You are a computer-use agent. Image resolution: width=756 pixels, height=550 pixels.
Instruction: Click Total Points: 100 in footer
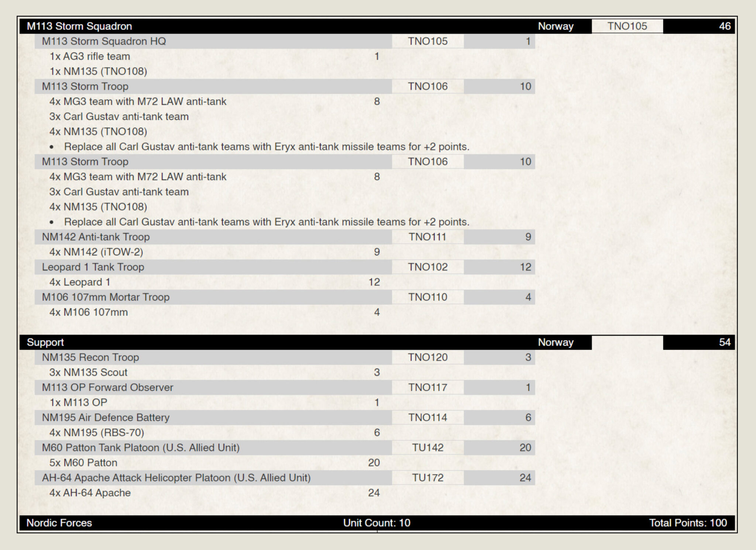coord(688,523)
